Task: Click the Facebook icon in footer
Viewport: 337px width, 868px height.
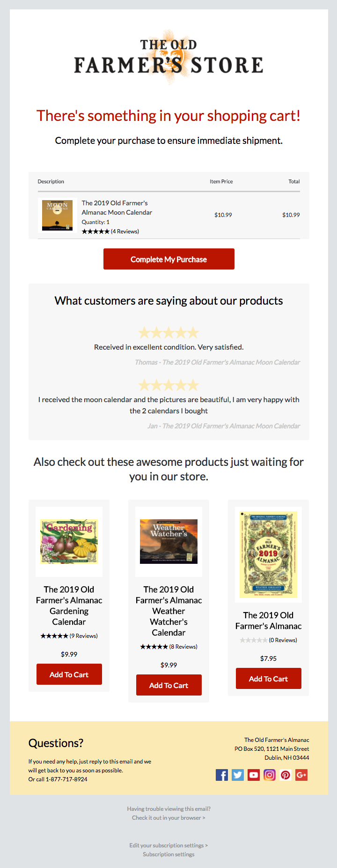Action: [222, 775]
